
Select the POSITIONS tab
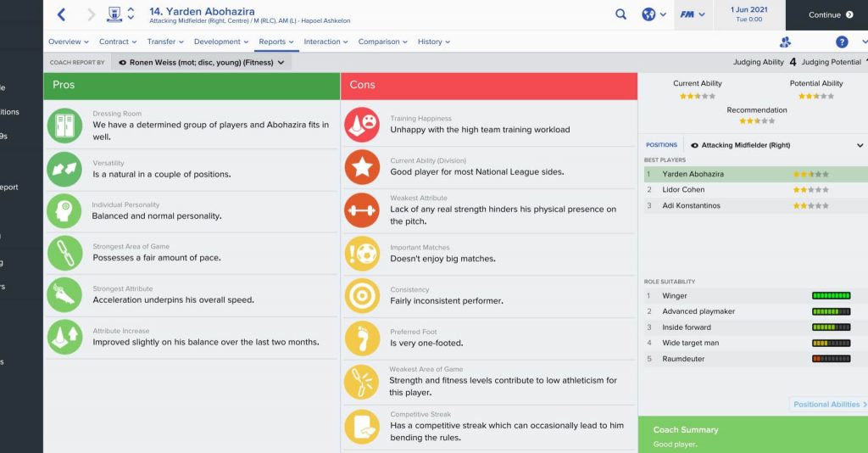[661, 145]
